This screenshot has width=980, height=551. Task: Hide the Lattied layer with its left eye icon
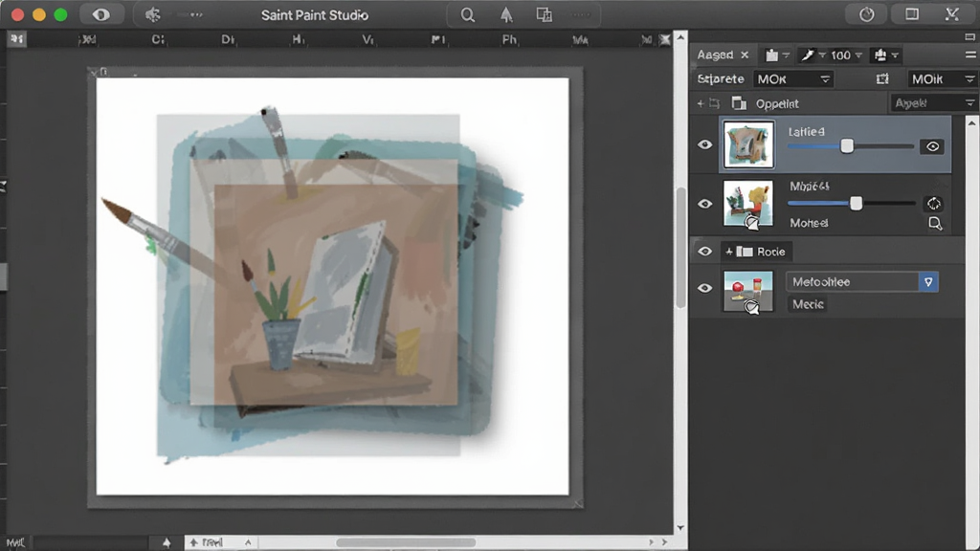705,145
